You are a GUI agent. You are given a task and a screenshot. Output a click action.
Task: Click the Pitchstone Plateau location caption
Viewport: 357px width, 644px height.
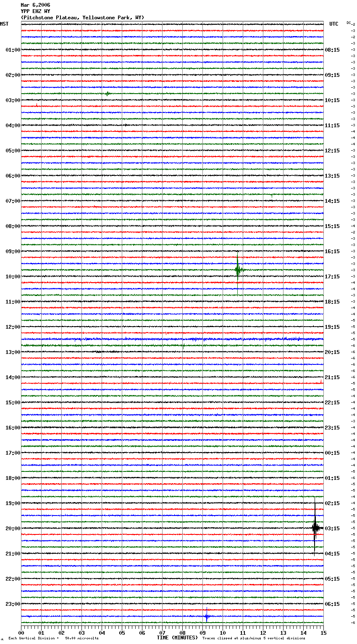tap(82, 18)
